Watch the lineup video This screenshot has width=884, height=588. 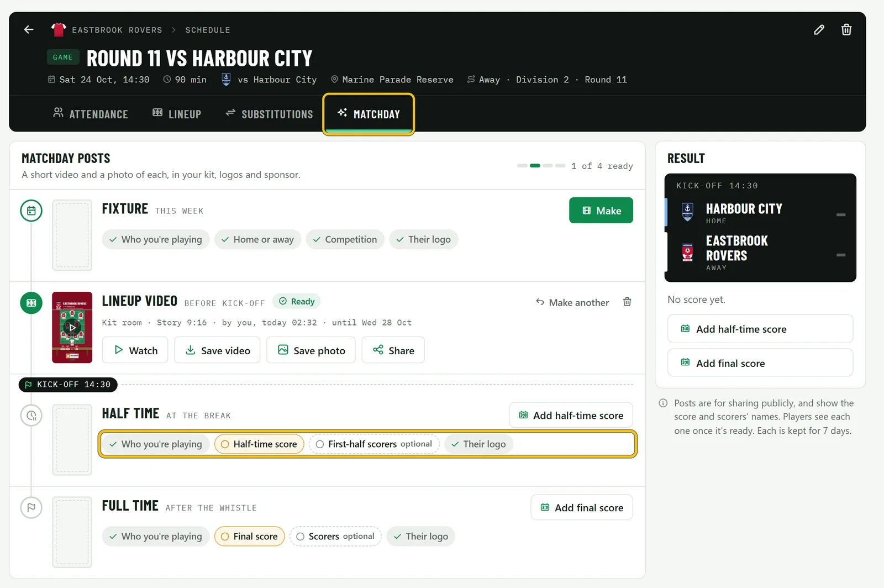tap(135, 350)
